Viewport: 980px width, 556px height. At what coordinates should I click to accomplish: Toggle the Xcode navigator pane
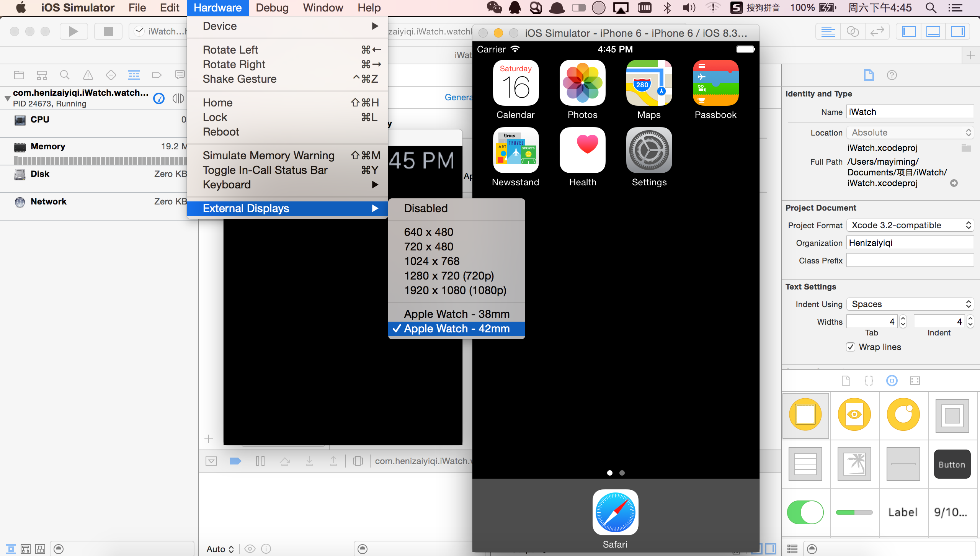(x=909, y=31)
